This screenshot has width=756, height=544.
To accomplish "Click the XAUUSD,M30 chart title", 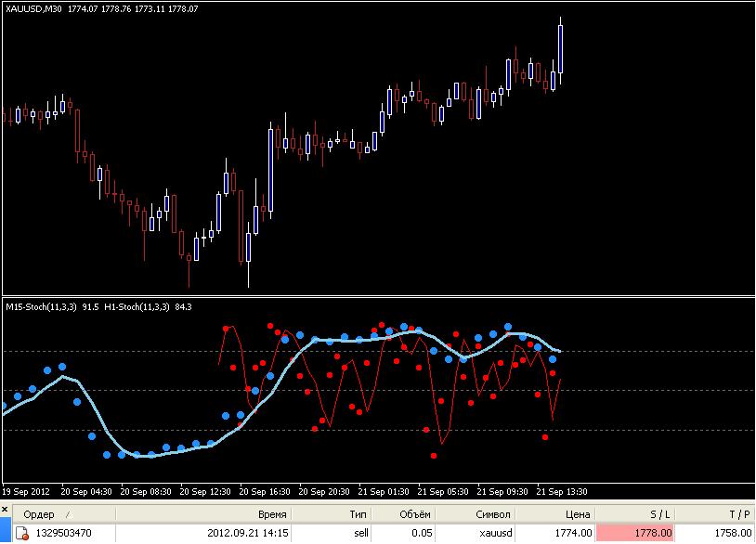I will click(33, 8).
